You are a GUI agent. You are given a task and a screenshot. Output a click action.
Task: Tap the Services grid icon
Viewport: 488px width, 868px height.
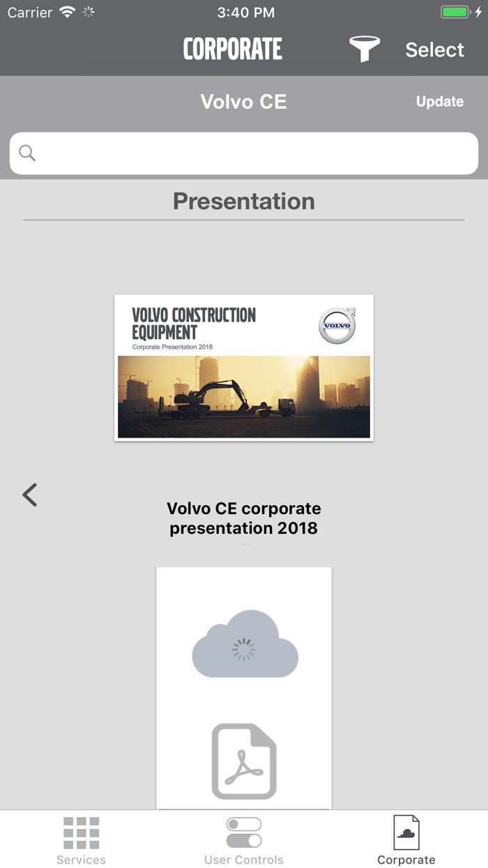coord(82,832)
